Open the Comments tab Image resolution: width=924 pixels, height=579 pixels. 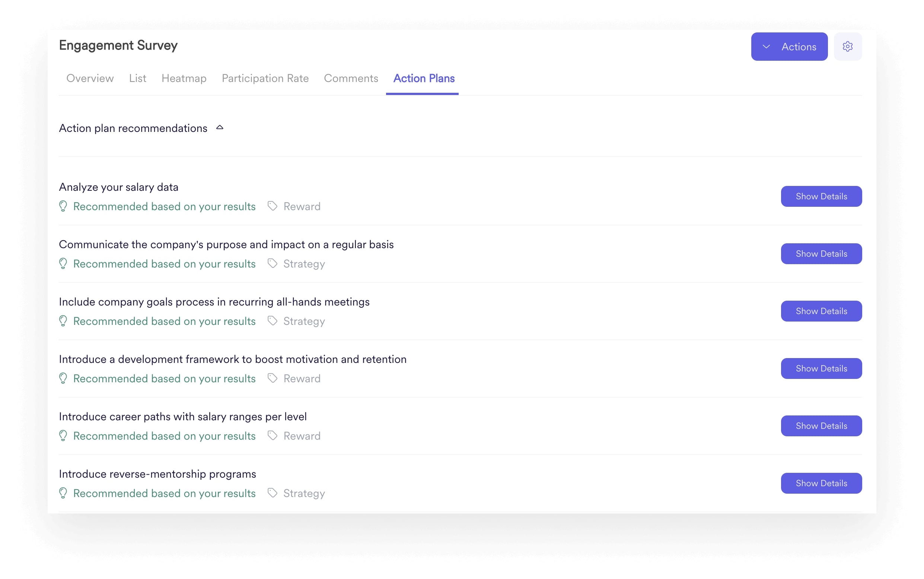pos(351,79)
